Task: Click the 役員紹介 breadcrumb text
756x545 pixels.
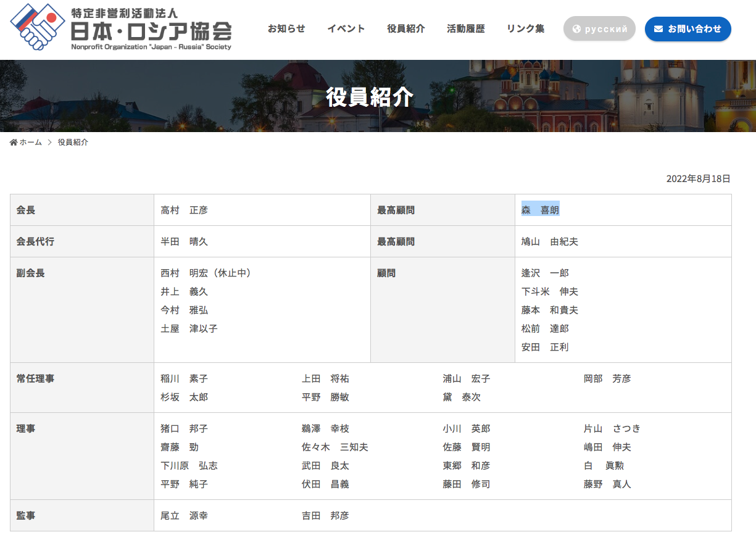Action: tap(73, 143)
